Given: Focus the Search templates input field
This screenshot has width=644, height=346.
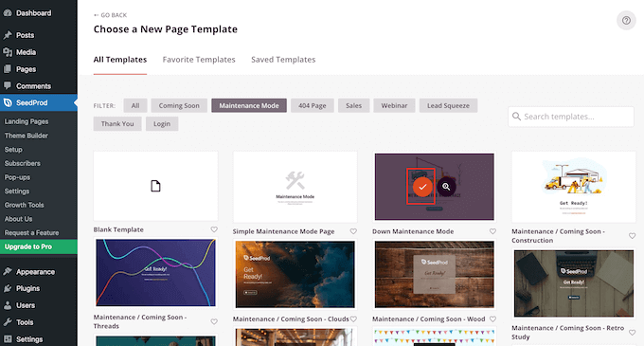Looking at the screenshot, I should point(571,117).
